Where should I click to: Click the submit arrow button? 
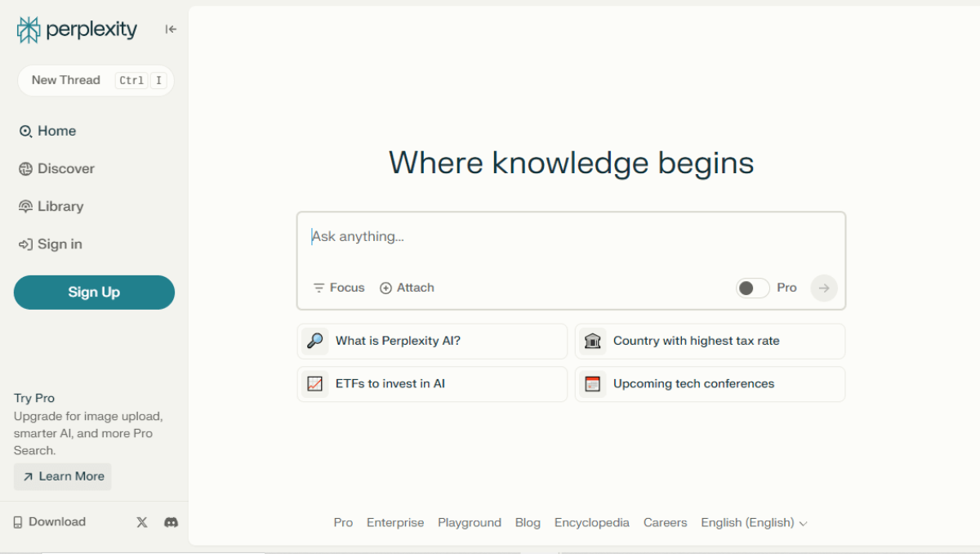point(824,288)
